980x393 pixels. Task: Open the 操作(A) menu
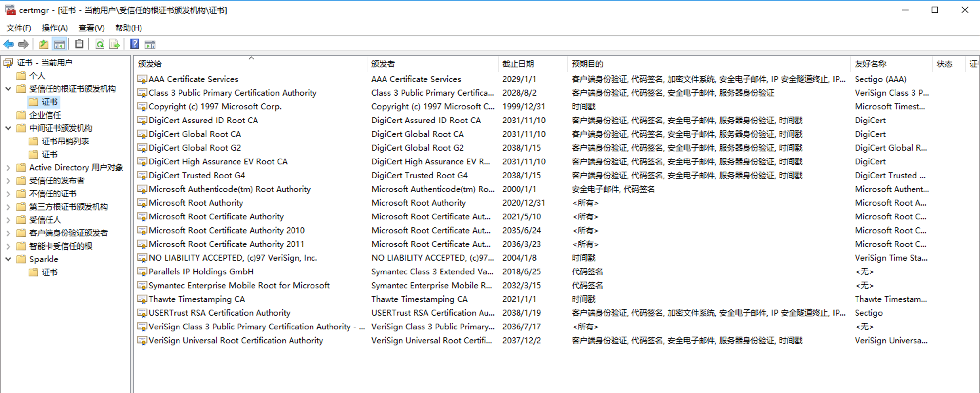pos(54,28)
